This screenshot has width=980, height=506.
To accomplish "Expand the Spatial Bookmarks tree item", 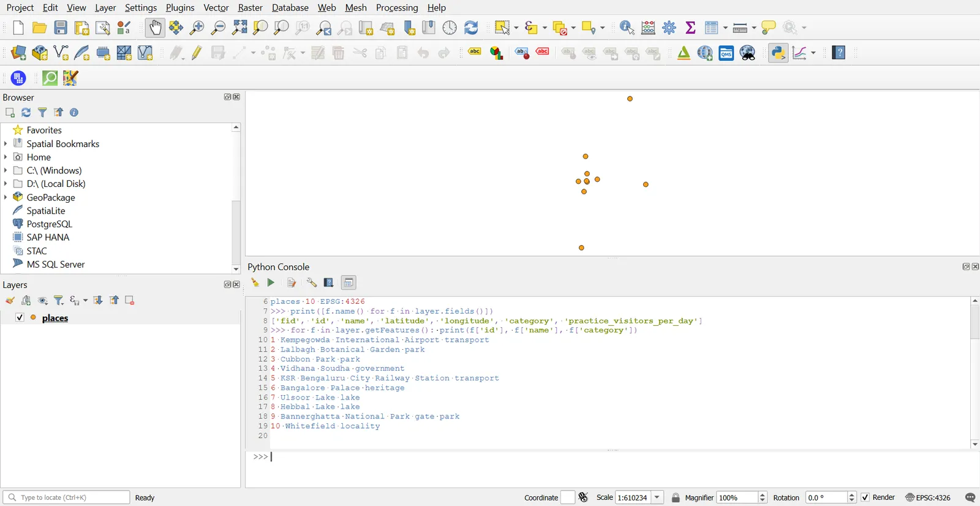I will tap(6, 143).
